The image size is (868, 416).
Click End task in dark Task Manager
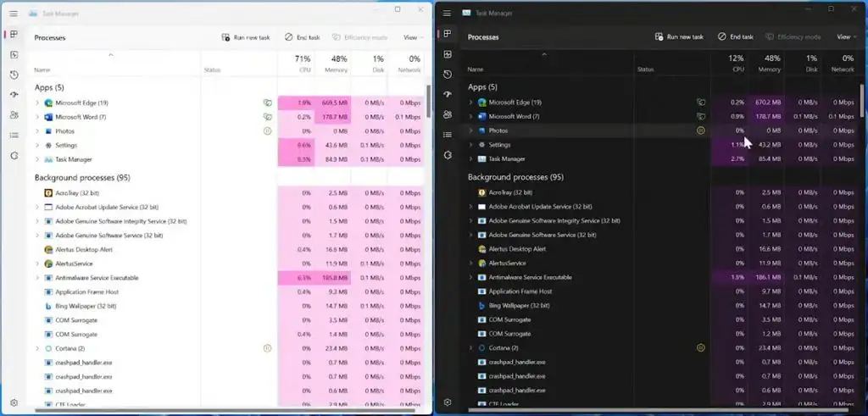(735, 37)
